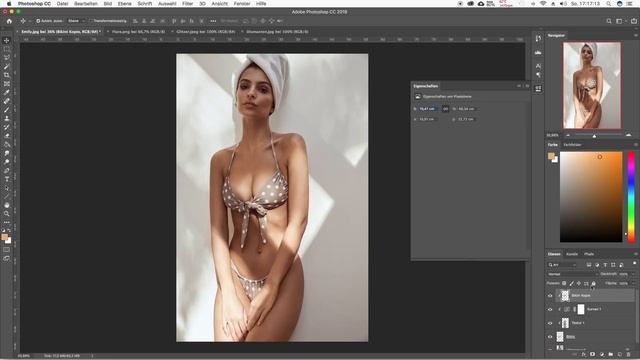Open the layer filter type dropdown
This screenshot has width=640, height=360.
point(563,265)
